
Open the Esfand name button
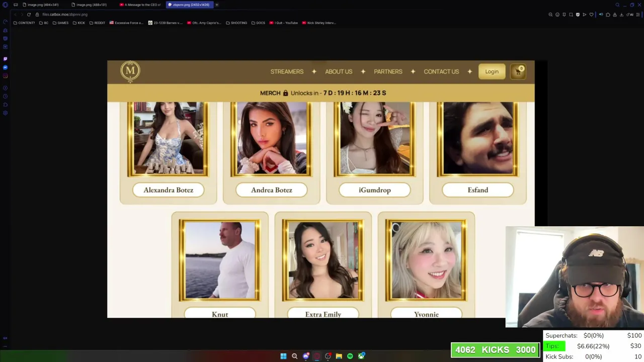click(x=477, y=190)
